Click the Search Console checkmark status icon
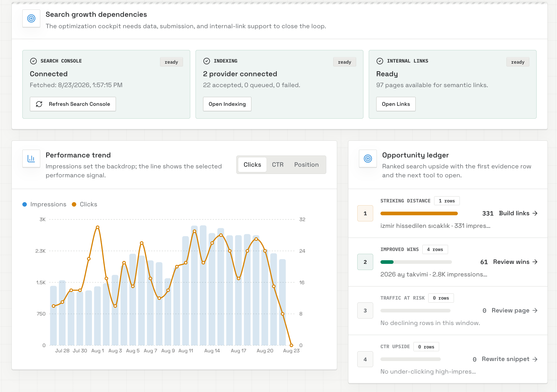Screen dimensions: 557x392 click(x=34, y=61)
